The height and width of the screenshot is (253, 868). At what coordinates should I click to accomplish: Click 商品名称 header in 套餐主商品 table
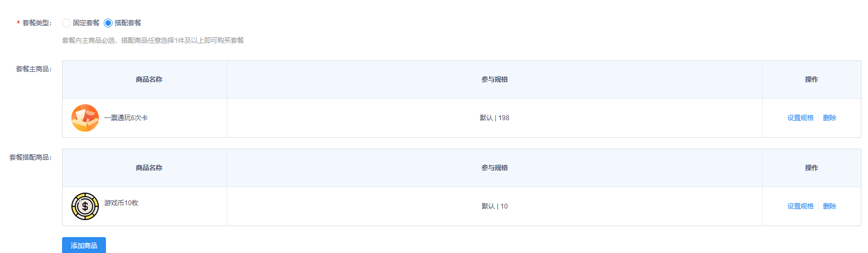click(149, 80)
